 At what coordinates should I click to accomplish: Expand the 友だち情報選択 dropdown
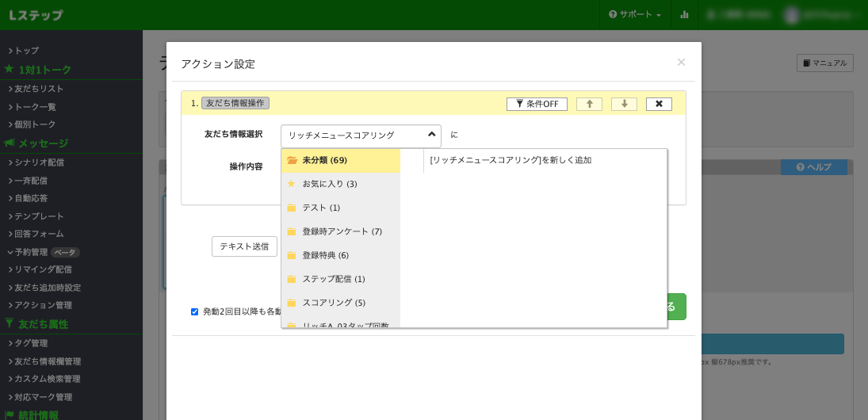click(361, 136)
